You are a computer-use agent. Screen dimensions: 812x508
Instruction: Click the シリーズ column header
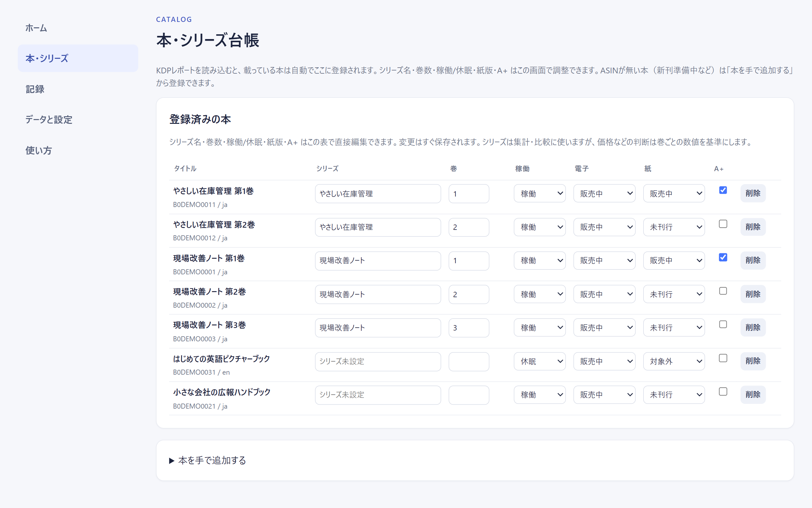click(x=327, y=169)
